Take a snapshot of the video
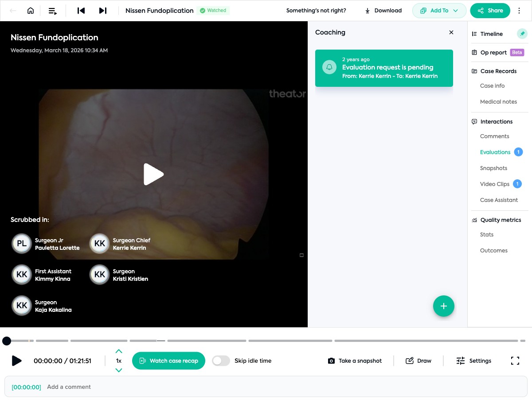532x407 pixels. 355,360
